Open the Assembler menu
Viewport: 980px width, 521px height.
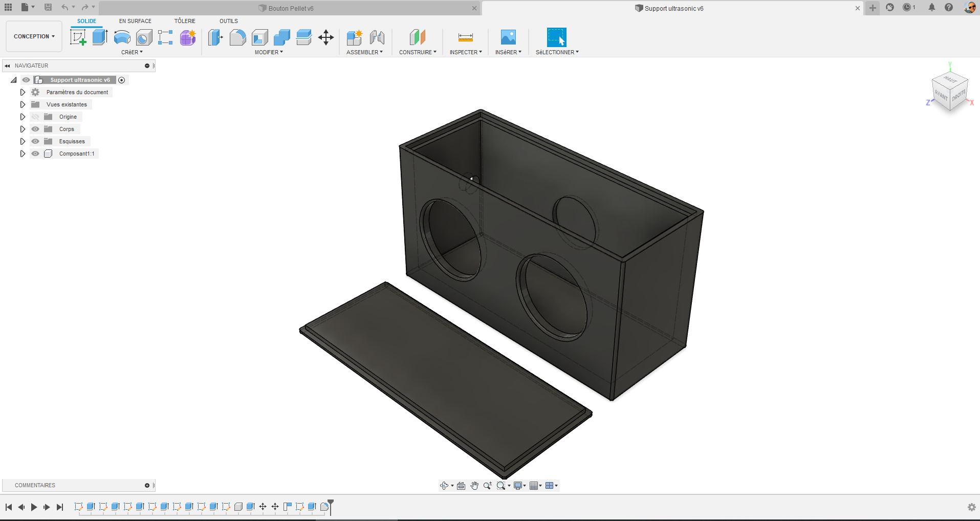point(364,52)
